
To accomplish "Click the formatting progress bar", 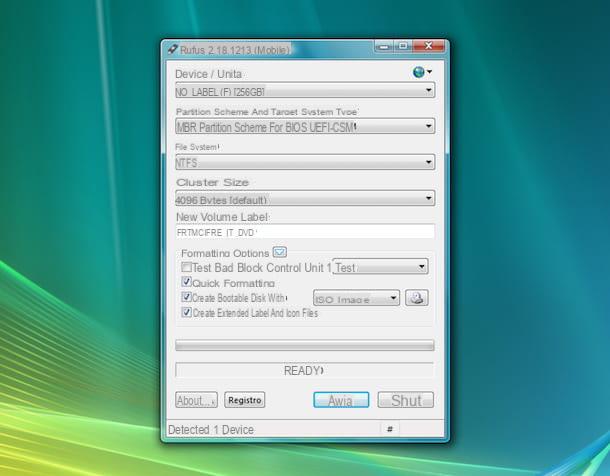I will [x=305, y=345].
